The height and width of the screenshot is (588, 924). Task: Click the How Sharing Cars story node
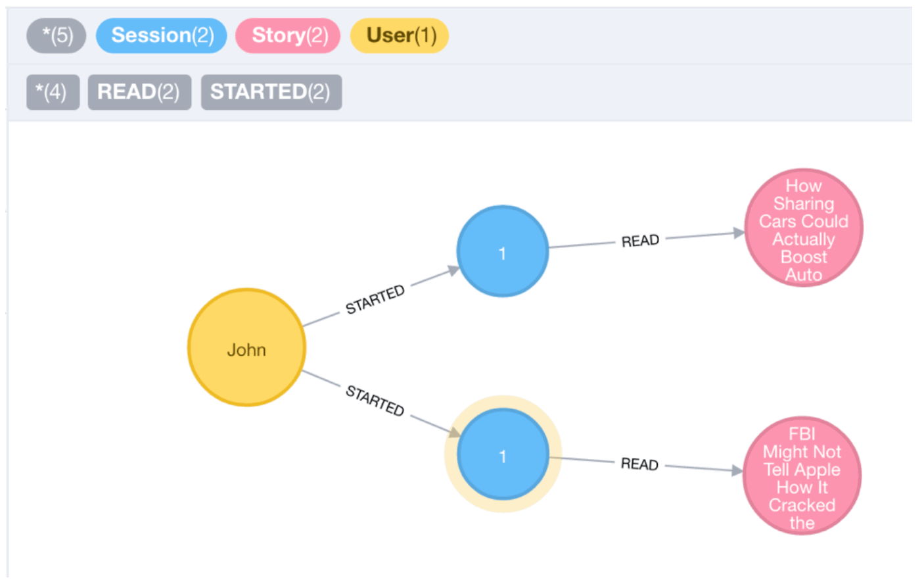tap(804, 228)
